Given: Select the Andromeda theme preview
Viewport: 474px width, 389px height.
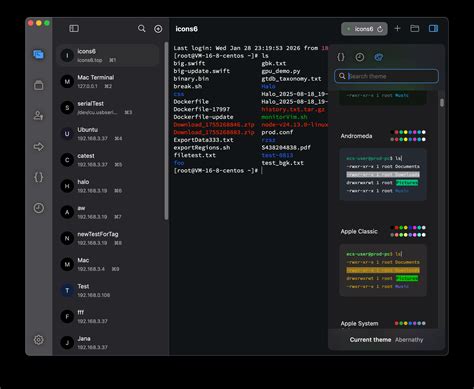Looking at the screenshot, I should (383, 174).
